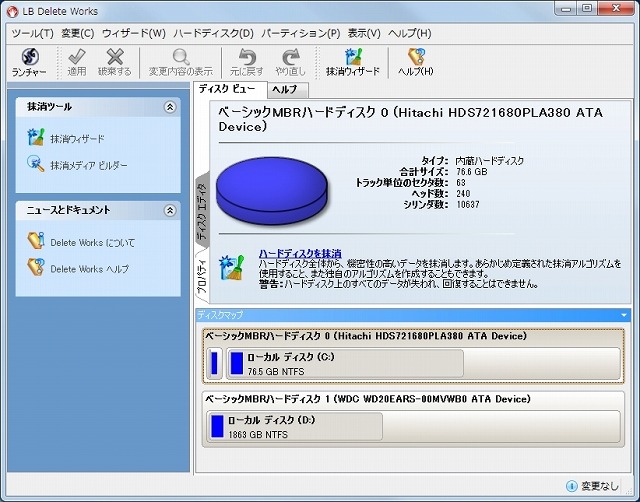
Task: Open the パーティション(P) menu
Action: coord(301,33)
